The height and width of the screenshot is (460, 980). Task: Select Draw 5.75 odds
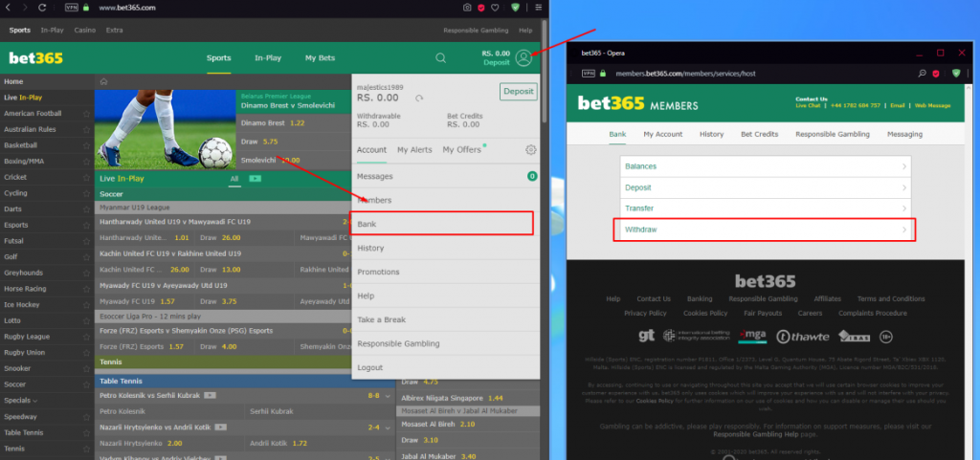(294, 142)
